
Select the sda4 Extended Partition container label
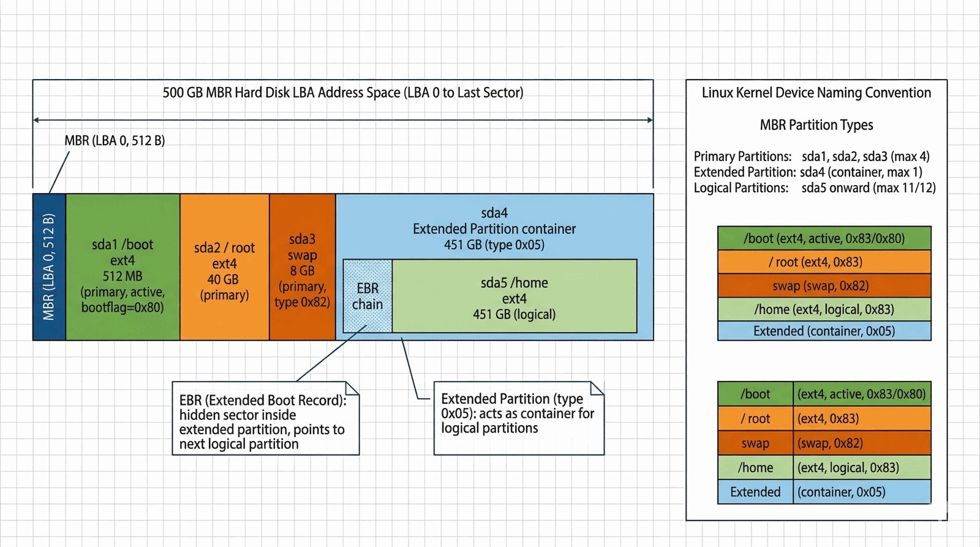[494, 228]
